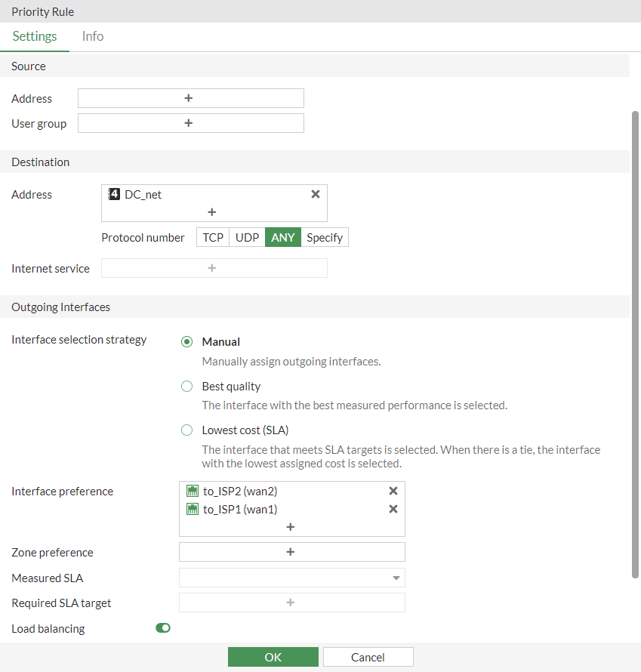Open the Measured SLA dropdown

[291, 578]
